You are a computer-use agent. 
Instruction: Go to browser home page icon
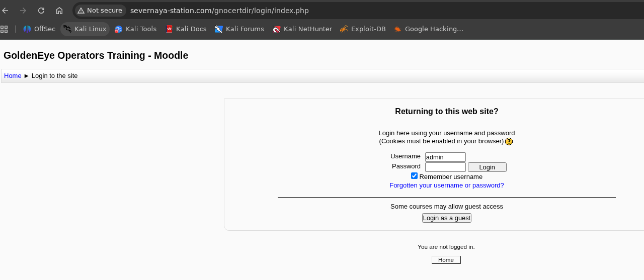[59, 11]
